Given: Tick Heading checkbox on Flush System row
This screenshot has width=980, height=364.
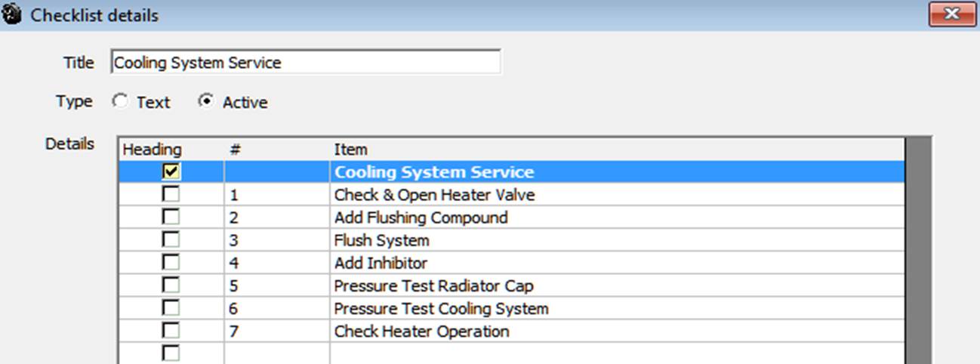Looking at the screenshot, I should pos(171,240).
